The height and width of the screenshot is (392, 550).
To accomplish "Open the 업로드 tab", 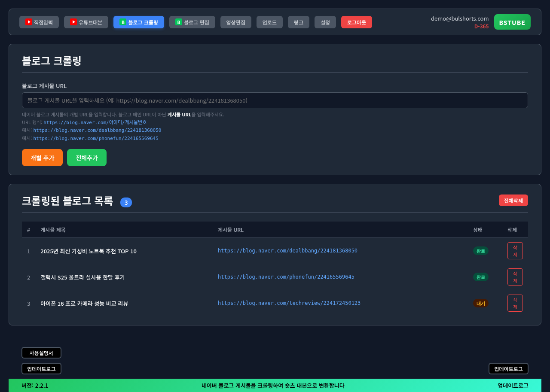I will (269, 22).
